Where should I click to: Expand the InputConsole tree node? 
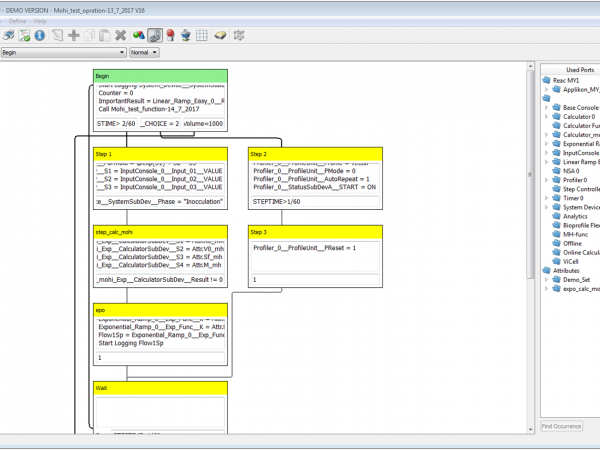click(x=546, y=153)
